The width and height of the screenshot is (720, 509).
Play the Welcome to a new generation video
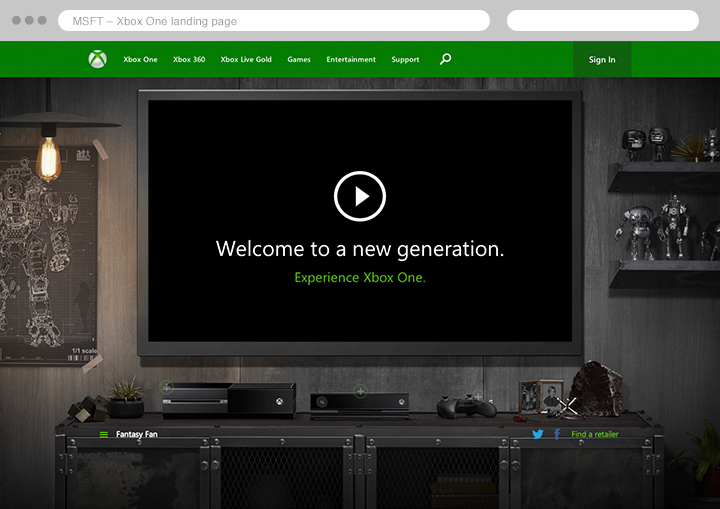pos(360,196)
